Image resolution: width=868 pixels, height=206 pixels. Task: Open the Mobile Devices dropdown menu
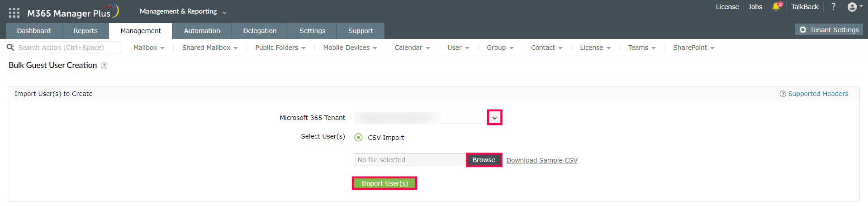[x=350, y=48]
